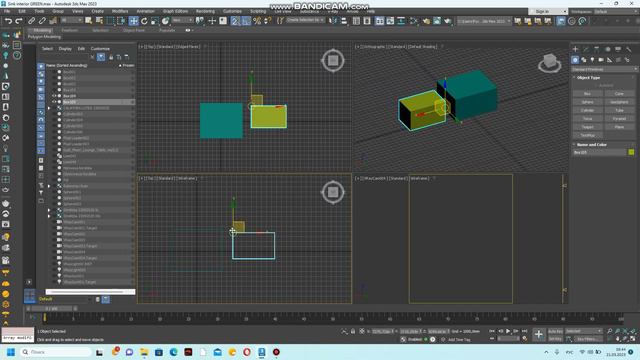Toggle the 2.5D Snaps icon
This screenshot has width=640, height=360.
pos(235,21)
